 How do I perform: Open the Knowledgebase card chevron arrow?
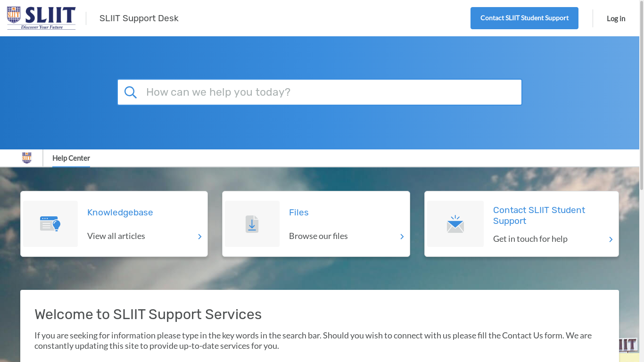click(200, 237)
